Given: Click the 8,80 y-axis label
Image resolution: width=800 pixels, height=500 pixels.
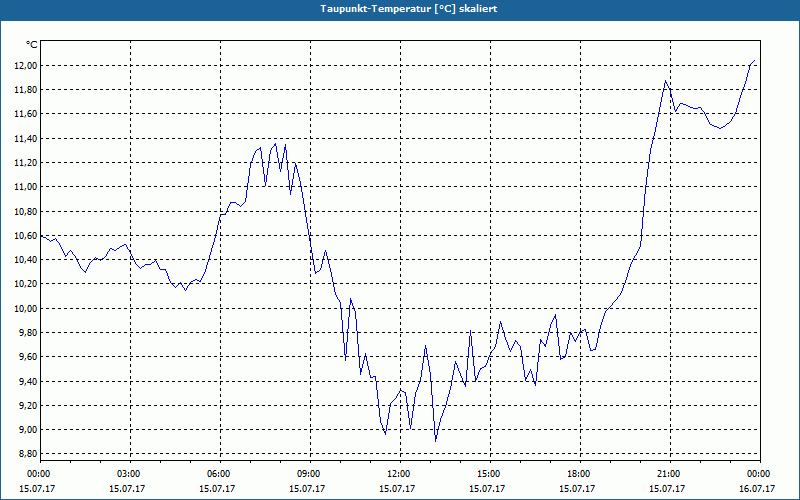Looking at the screenshot, I should click(28, 454).
